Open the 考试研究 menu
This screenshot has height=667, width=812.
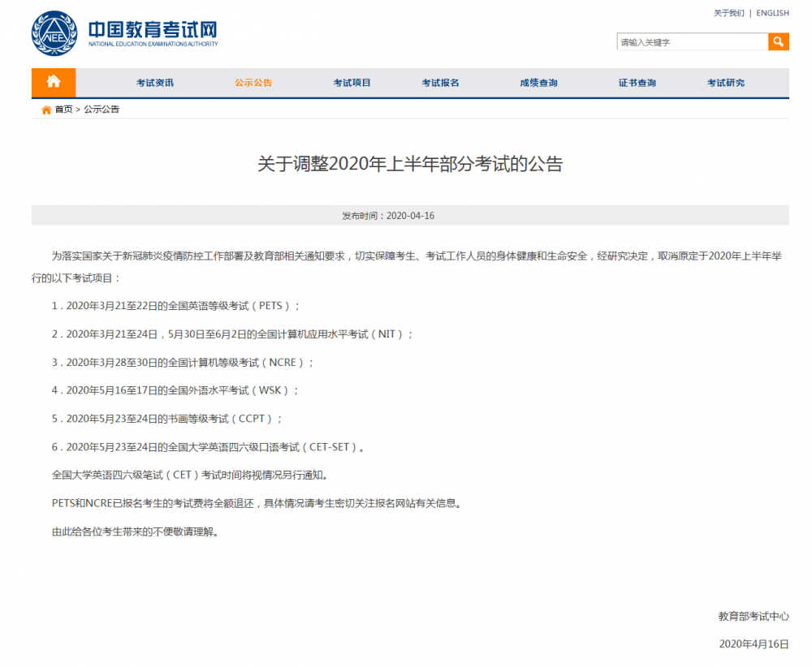pos(725,83)
